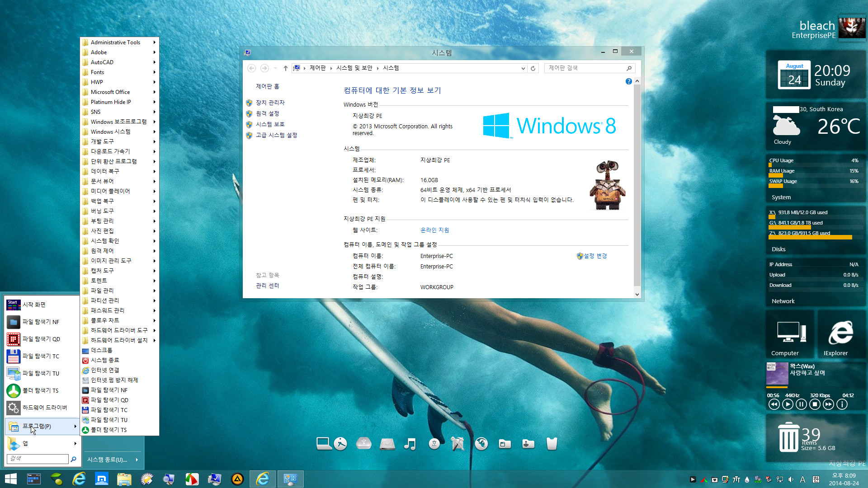Open 고급 시스템 설정 in the sidebar
This screenshot has height=488, width=868.
click(276, 136)
